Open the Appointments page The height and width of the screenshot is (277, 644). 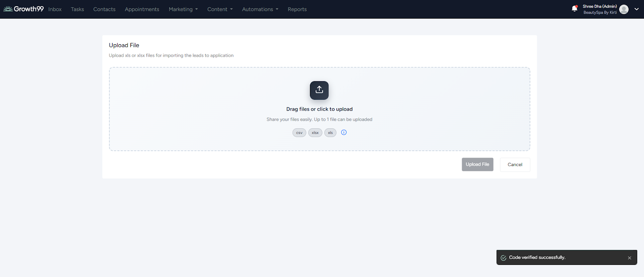tap(142, 9)
